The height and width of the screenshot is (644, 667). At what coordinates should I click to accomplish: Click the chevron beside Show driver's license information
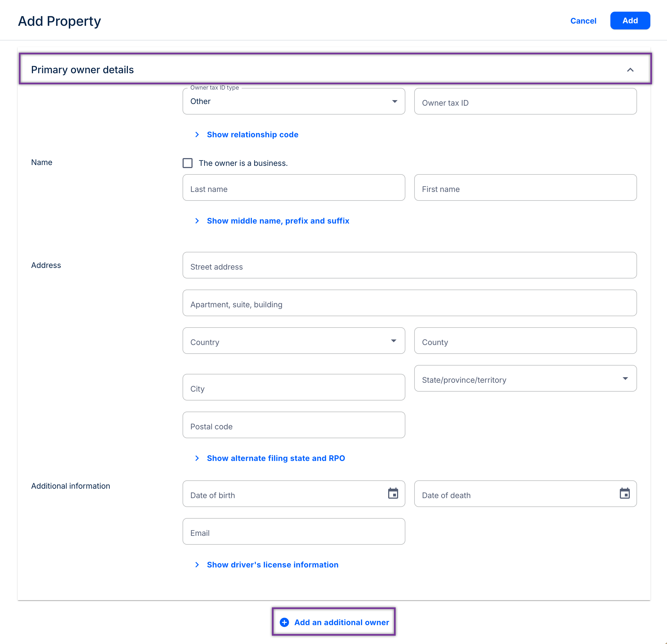click(x=197, y=564)
